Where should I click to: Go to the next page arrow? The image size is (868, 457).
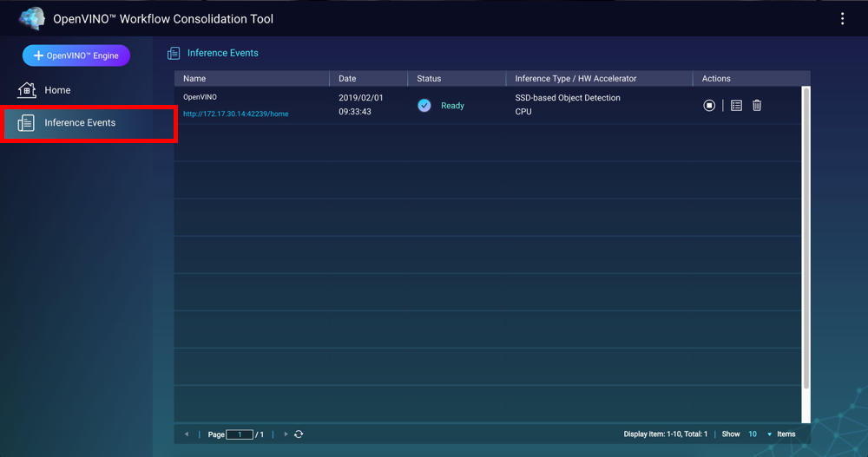tap(286, 434)
